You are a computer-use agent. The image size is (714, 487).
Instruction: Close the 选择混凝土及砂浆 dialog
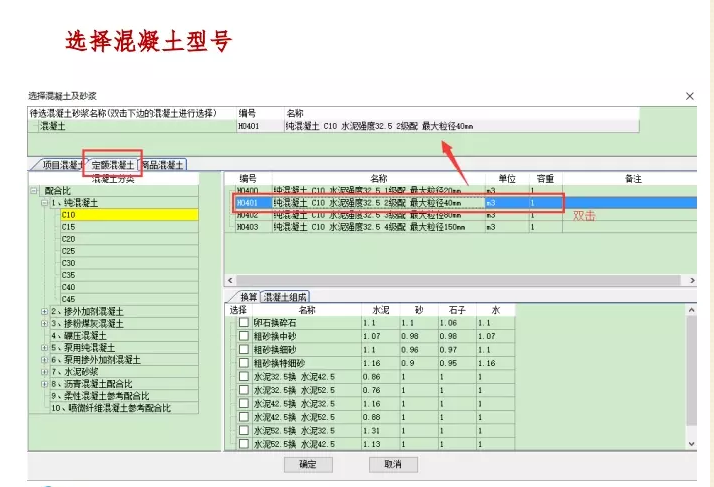coord(689,96)
